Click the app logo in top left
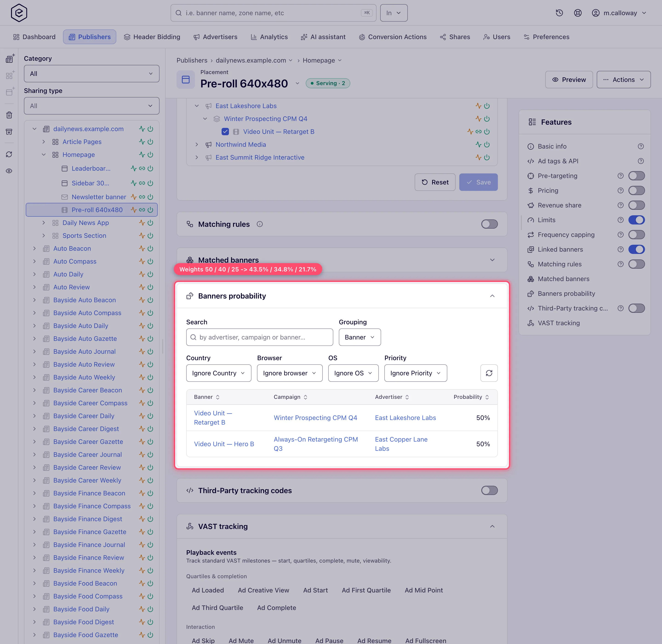 point(19,13)
